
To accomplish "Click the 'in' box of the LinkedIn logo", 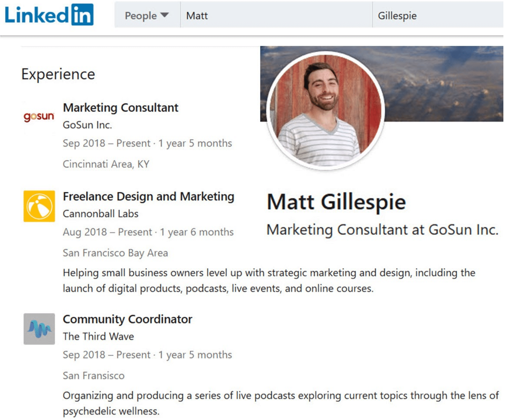I will [82, 15].
